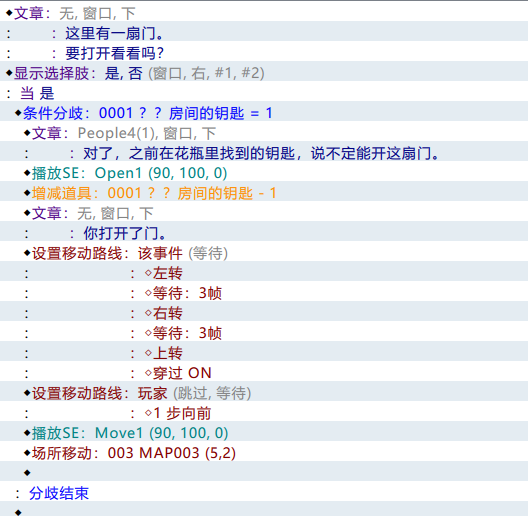Select the text line 这里有一扇门。
This screenshot has width=528, height=516.
[264, 31]
